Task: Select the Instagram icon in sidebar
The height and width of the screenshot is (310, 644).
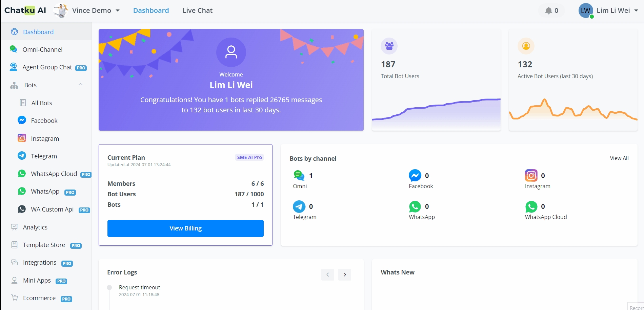Action: click(22, 138)
